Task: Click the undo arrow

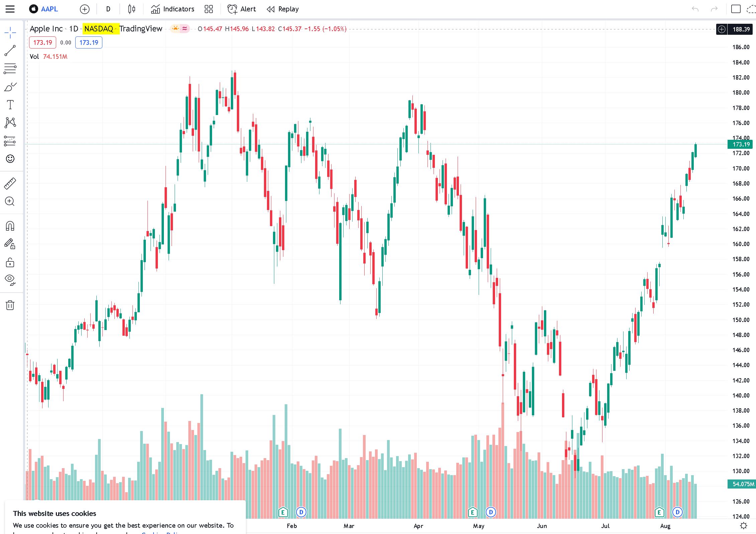Action: [x=695, y=9]
